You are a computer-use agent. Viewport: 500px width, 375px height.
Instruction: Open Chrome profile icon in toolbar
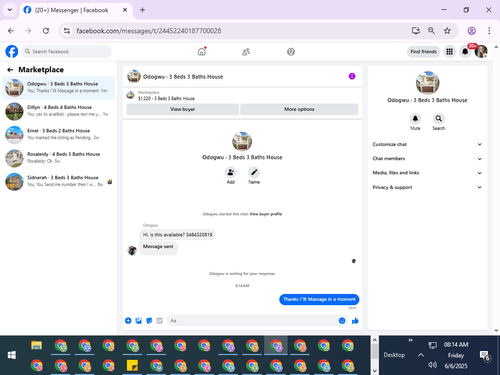pyautogui.click(x=471, y=31)
